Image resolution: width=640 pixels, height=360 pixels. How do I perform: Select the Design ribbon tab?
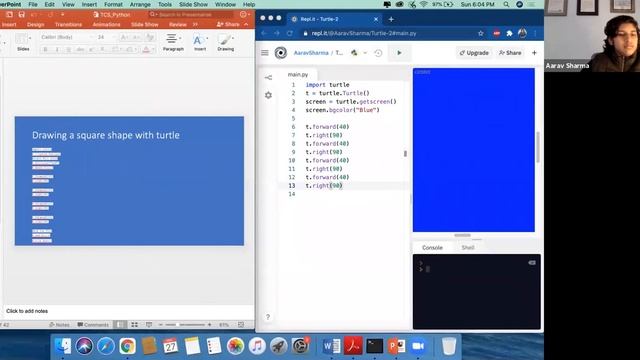[x=36, y=24]
